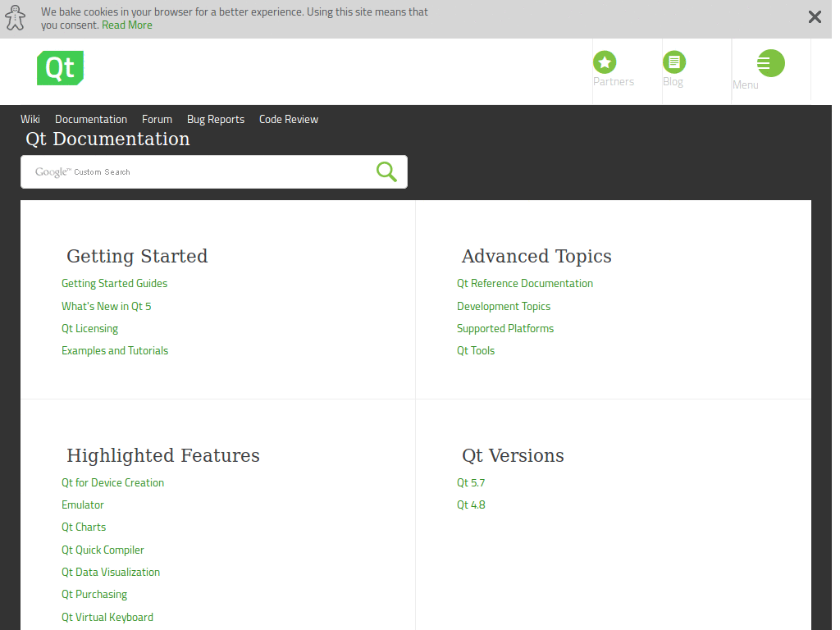Open Getting Started Guides
This screenshot has width=840, height=630.
114,283
